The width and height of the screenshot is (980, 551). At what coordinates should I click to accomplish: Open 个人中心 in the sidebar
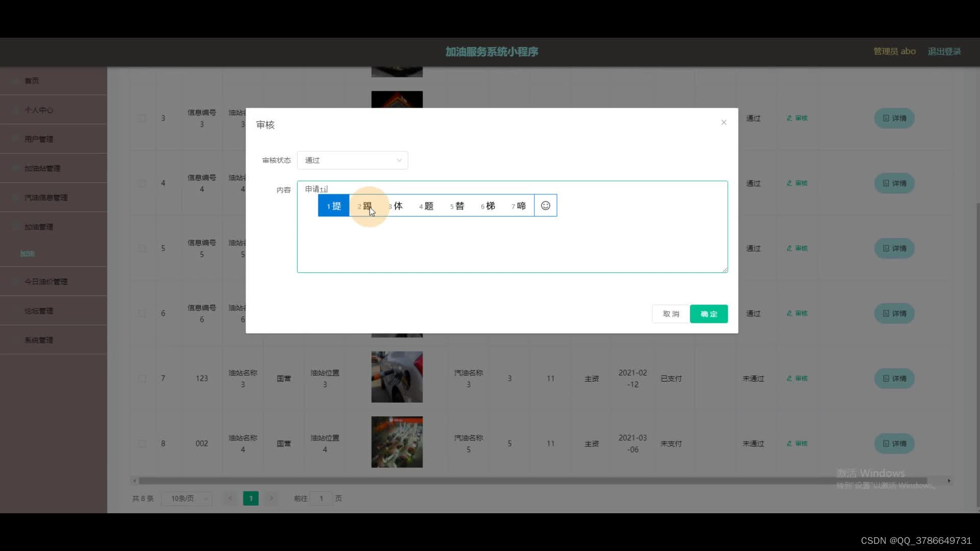tap(54, 110)
